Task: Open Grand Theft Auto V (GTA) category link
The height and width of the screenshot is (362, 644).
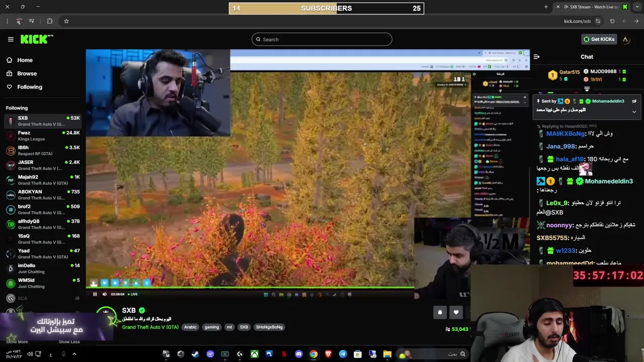Action: click(150, 327)
